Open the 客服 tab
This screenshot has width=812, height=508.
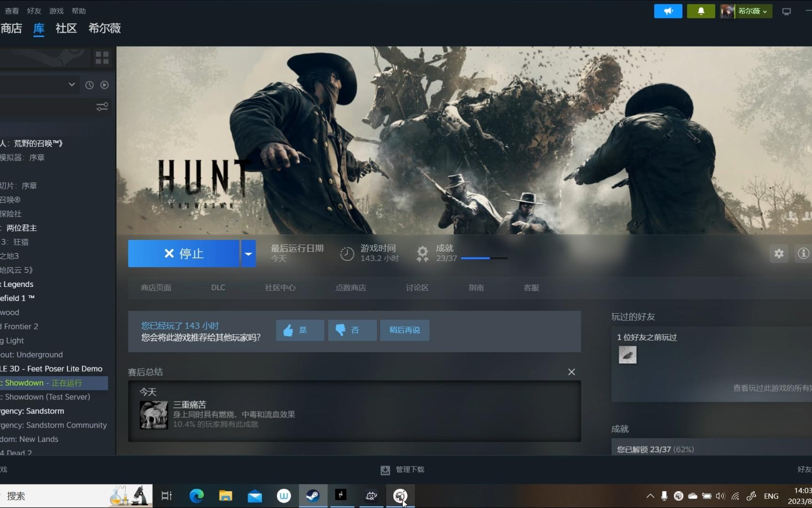click(531, 287)
